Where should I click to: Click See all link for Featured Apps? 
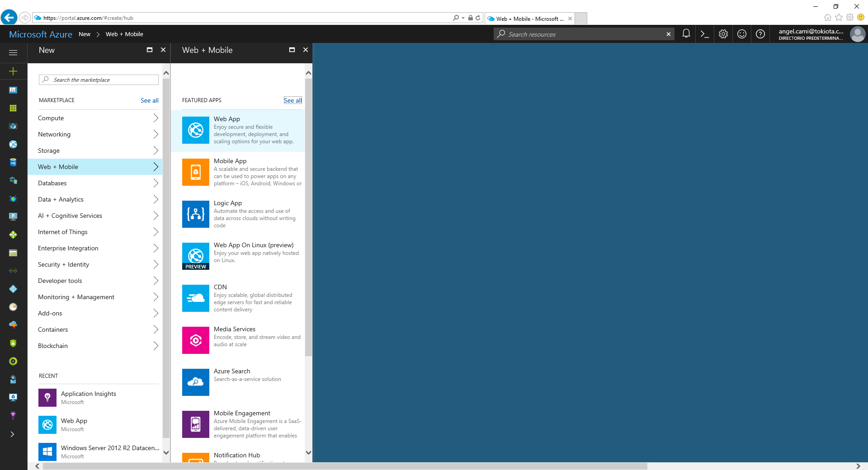(x=292, y=100)
